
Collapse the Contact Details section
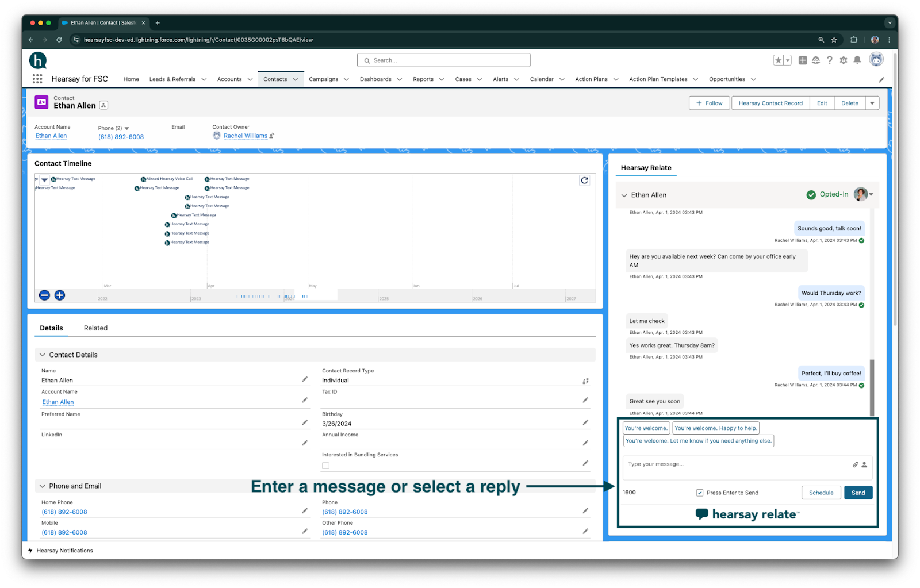pos(43,355)
